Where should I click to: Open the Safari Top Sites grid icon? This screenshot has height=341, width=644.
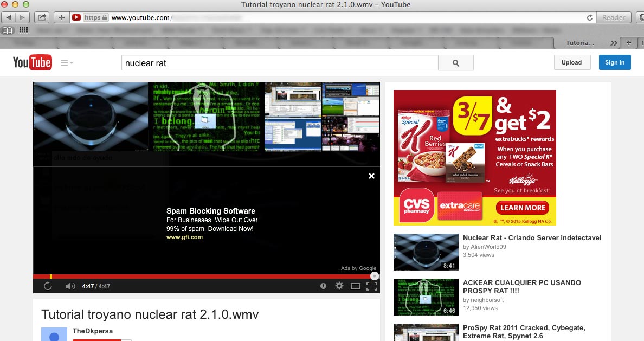[23, 30]
